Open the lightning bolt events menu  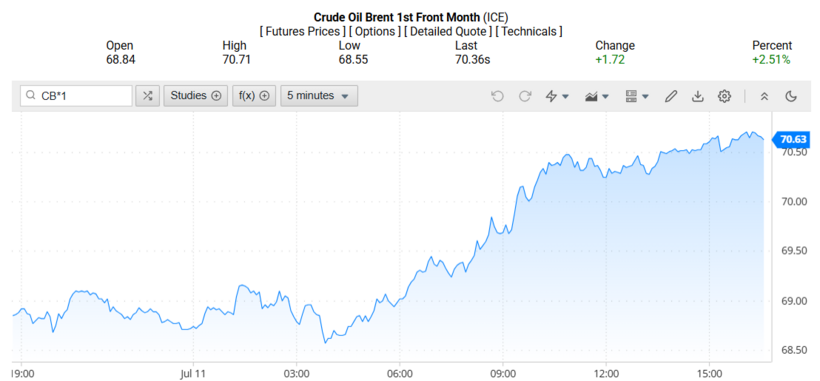557,96
